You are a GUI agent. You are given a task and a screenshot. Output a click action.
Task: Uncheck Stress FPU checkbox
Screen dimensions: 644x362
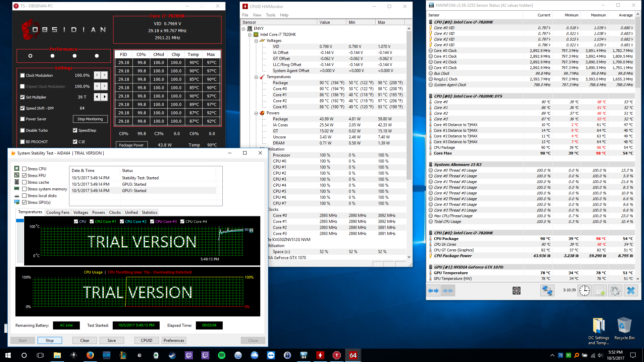coord(24,176)
